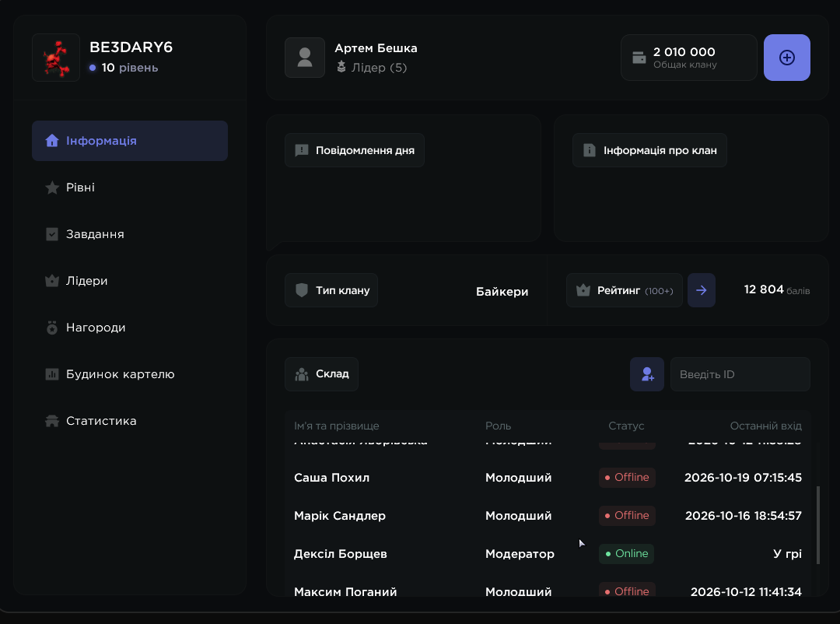Select member Саша Похил
840x624 pixels.
(x=548, y=478)
